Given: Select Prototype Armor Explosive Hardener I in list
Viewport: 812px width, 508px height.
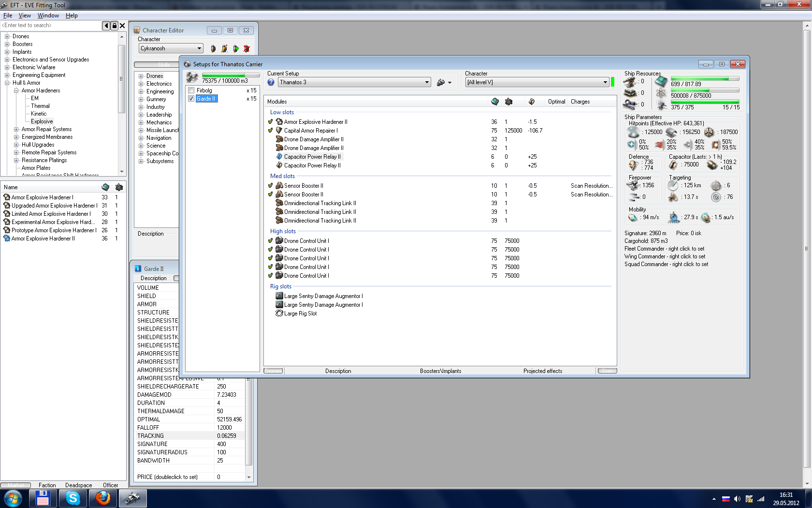Looking at the screenshot, I should (54, 230).
